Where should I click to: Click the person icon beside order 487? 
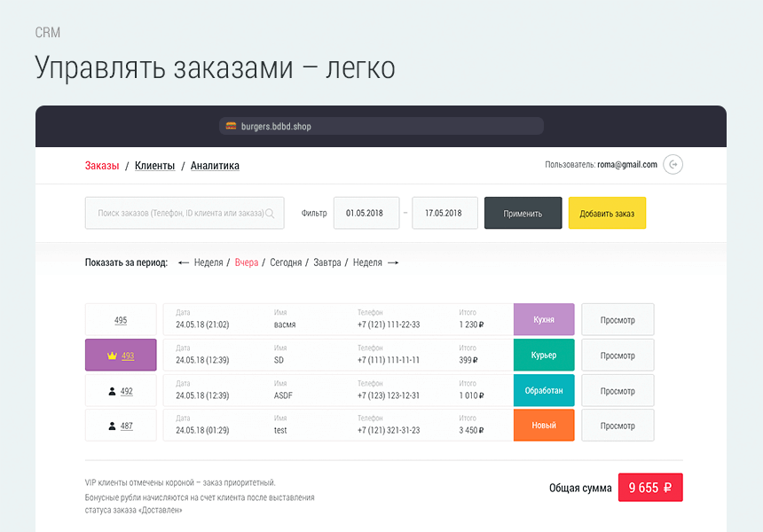111,426
